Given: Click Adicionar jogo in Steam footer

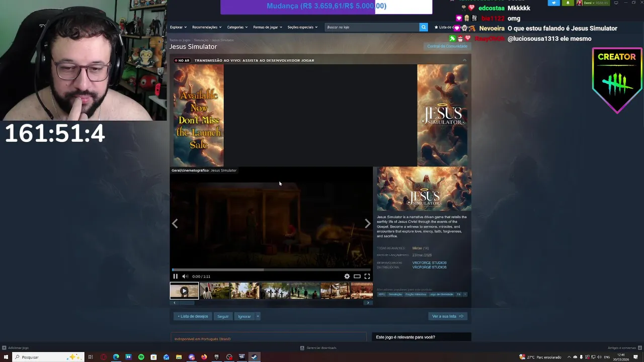Looking at the screenshot, I should (15, 348).
